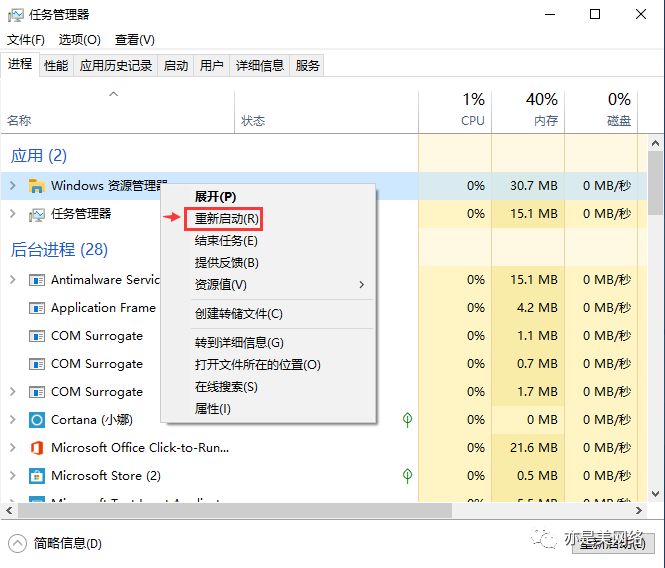665x568 pixels.
Task: Expand the Cortana (小娜) row
Action: coord(13,420)
